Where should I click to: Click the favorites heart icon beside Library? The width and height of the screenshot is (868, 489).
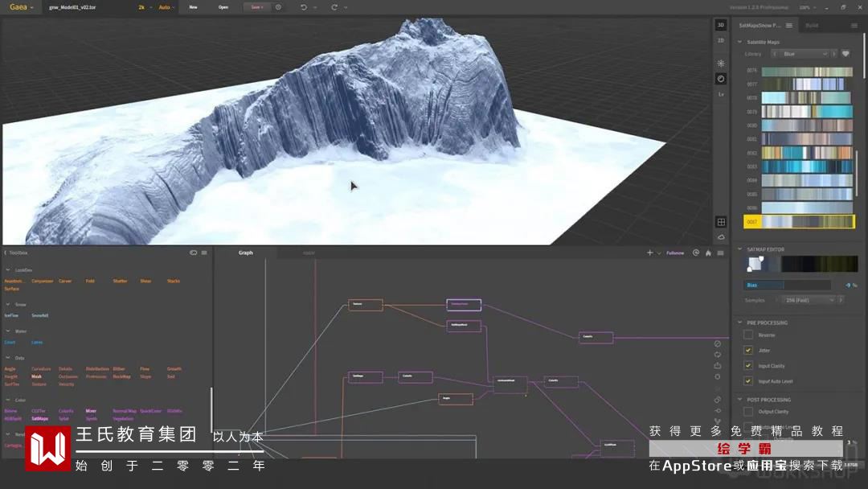(x=845, y=54)
